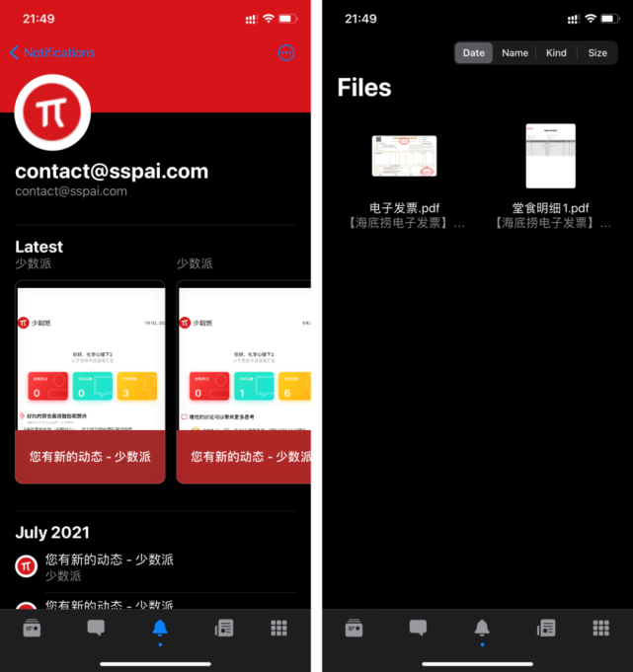This screenshot has width=633, height=672.
Task: Select bell notifications tab in left screen
Action: tap(160, 629)
